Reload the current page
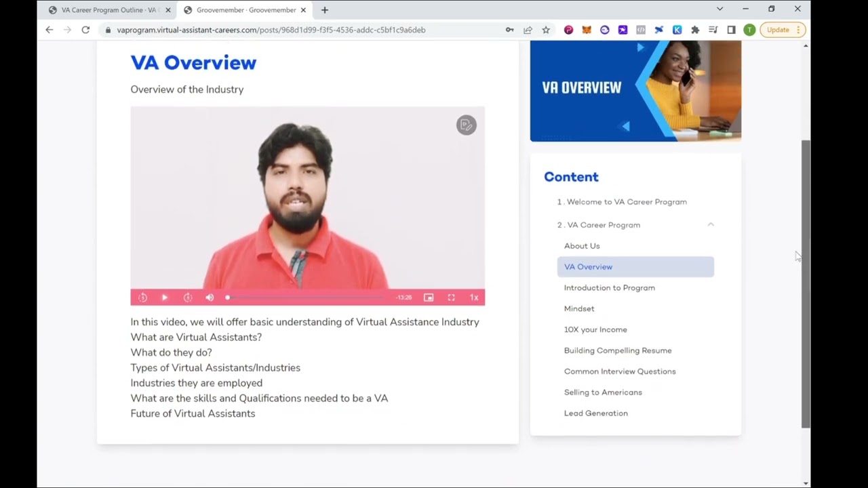Screen dimensions: 868x488 [85, 30]
